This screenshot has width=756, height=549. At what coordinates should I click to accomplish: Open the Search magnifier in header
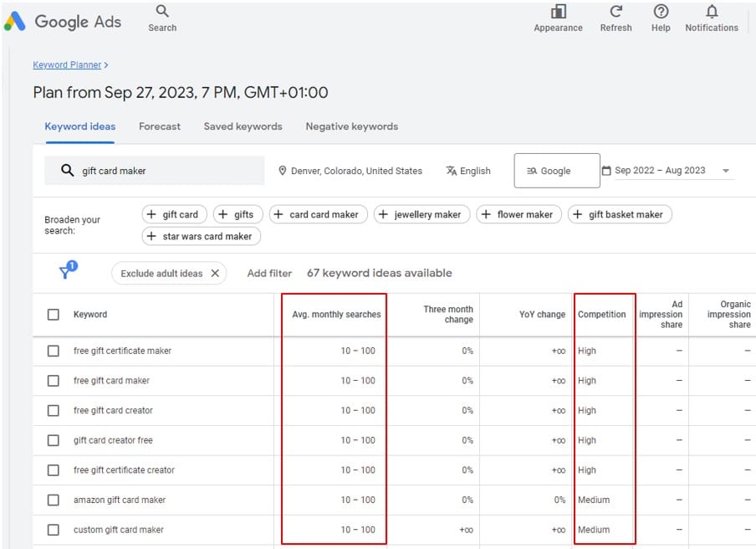[x=162, y=11]
